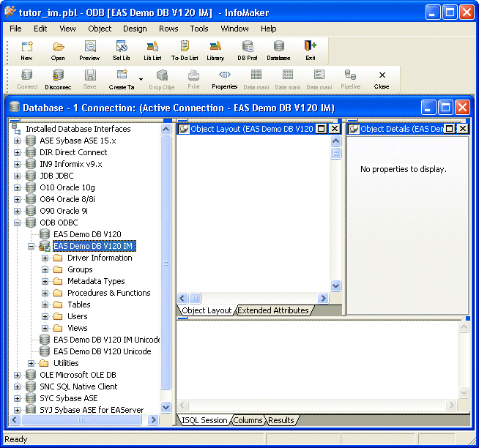Click the Print toolbar icon
479x448 pixels.
tap(193, 79)
